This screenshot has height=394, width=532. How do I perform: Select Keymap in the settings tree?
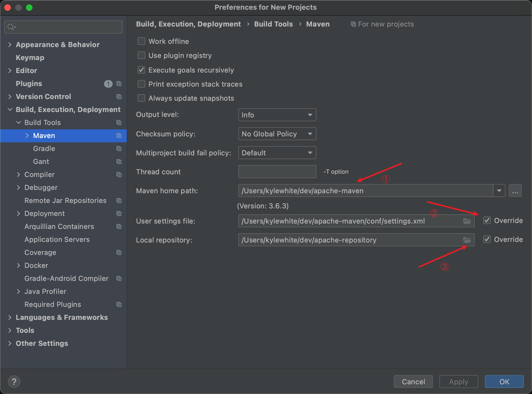coord(30,58)
